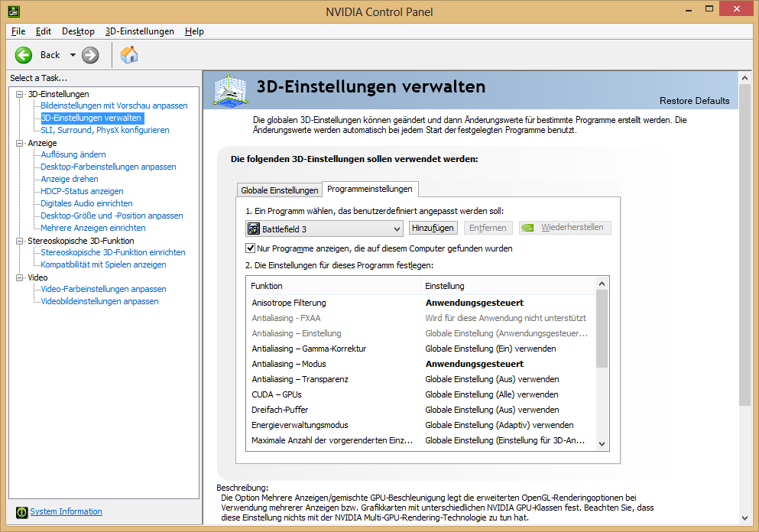Open SLI, Surround, PhysX konfigurieren
This screenshot has height=532, width=759.
(x=105, y=130)
